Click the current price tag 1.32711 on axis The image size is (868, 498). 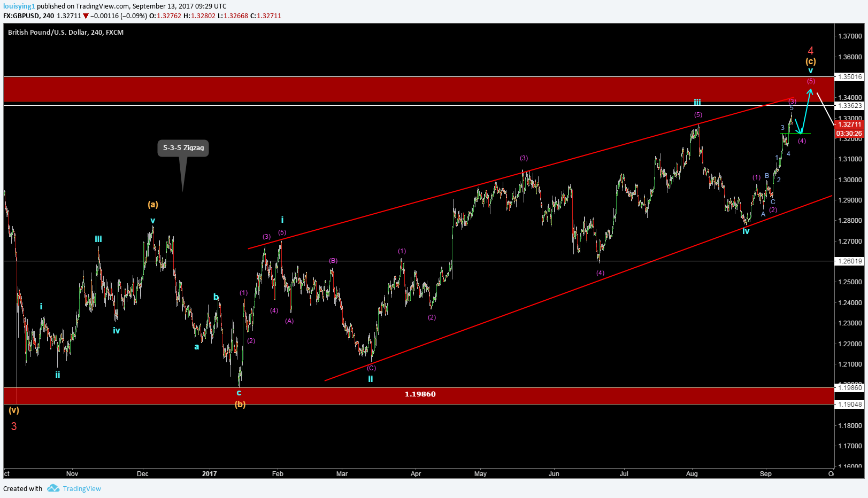pyautogui.click(x=849, y=124)
